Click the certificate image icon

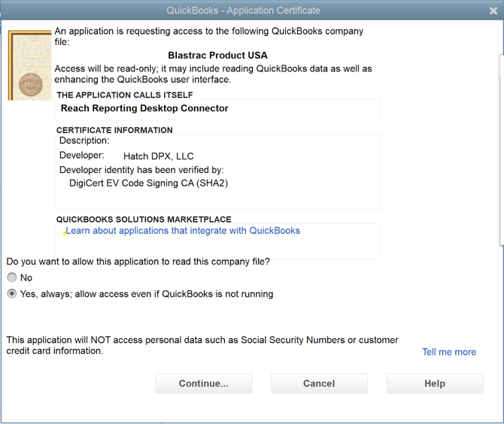click(x=30, y=65)
